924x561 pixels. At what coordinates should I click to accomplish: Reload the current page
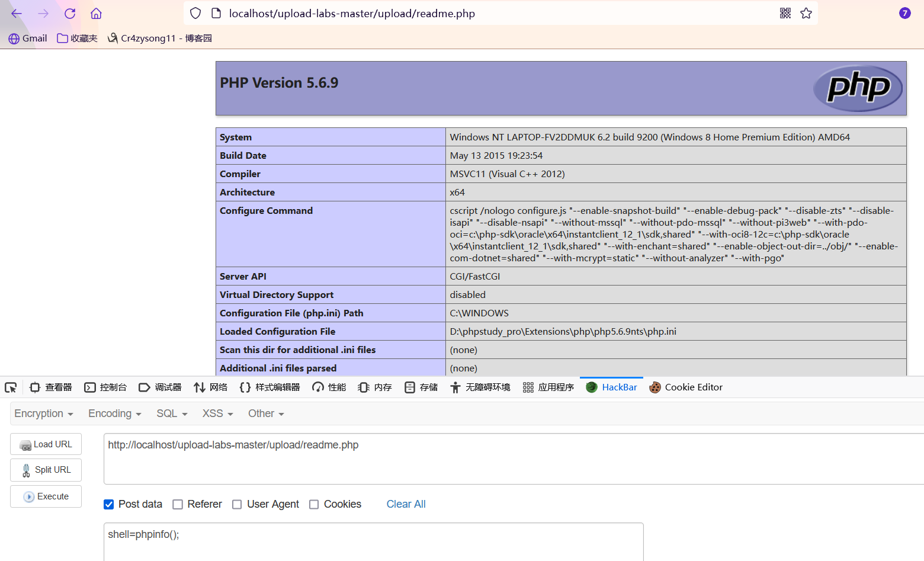70,14
